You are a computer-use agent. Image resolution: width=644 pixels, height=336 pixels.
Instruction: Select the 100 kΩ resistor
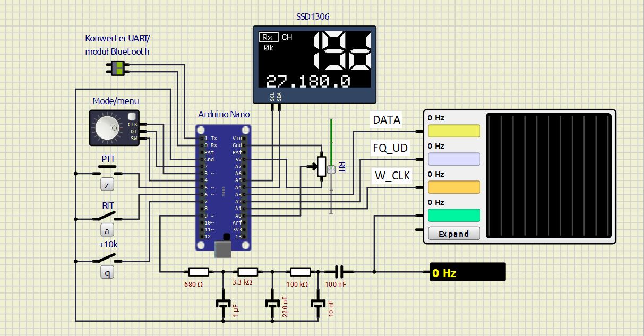coord(300,272)
